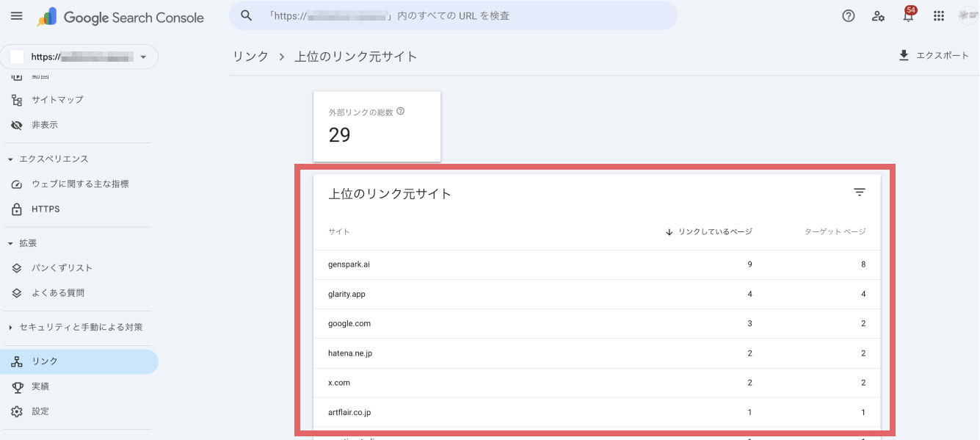Open the Google apps grid
The height and width of the screenshot is (440, 980).
click(x=938, y=15)
